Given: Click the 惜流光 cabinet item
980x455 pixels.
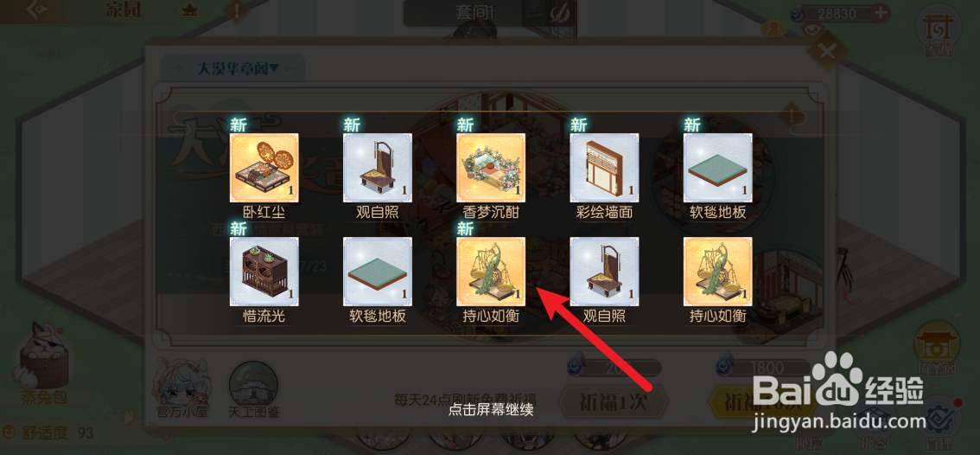Looking at the screenshot, I should 264,271.
